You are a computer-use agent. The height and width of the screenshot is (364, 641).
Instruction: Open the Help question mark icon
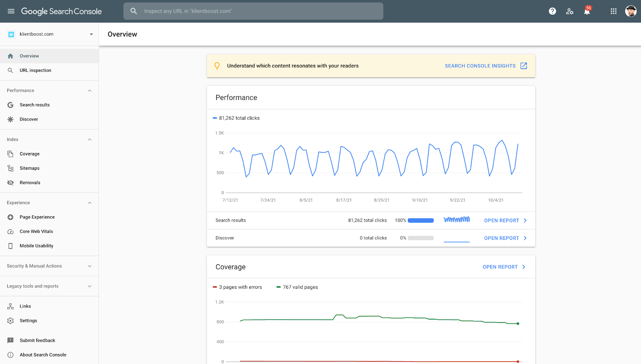tap(552, 11)
